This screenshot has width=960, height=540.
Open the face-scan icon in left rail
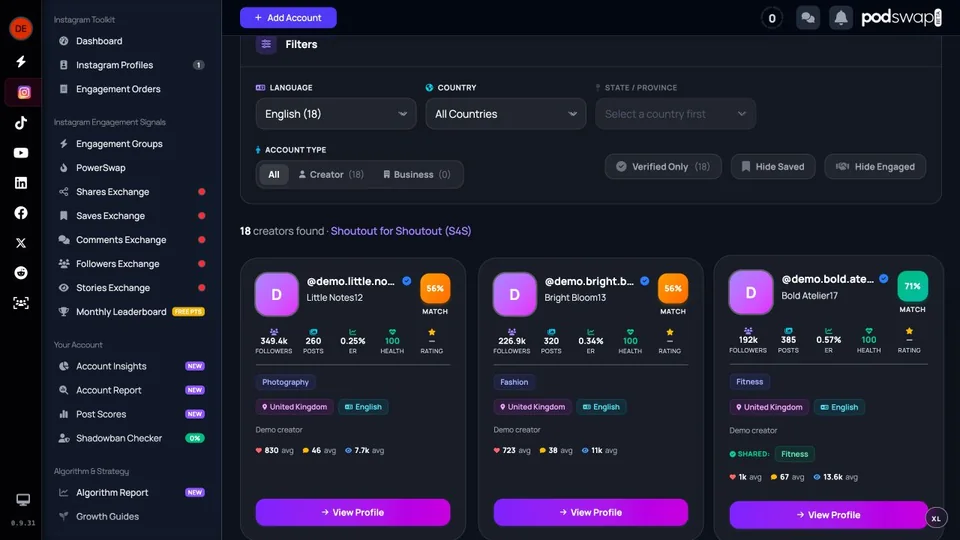pos(21,303)
